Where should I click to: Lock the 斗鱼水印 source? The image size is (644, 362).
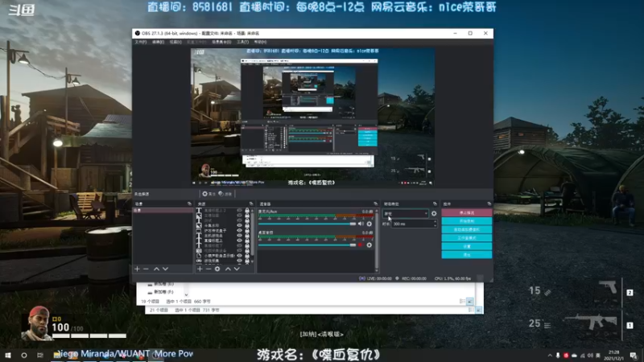click(247, 225)
